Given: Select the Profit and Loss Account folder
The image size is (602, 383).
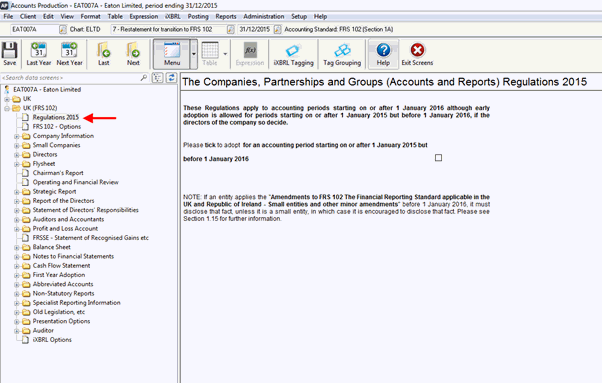Looking at the screenshot, I should [x=65, y=229].
